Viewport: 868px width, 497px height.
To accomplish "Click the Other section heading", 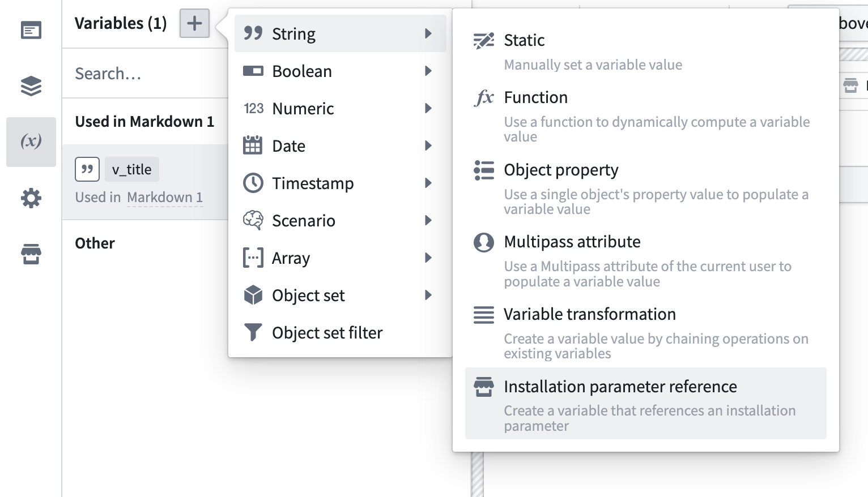I will [x=95, y=243].
